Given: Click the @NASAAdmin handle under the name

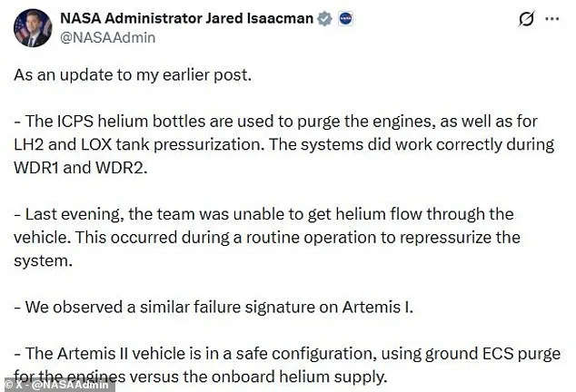Looking at the screenshot, I should pyautogui.click(x=107, y=37).
